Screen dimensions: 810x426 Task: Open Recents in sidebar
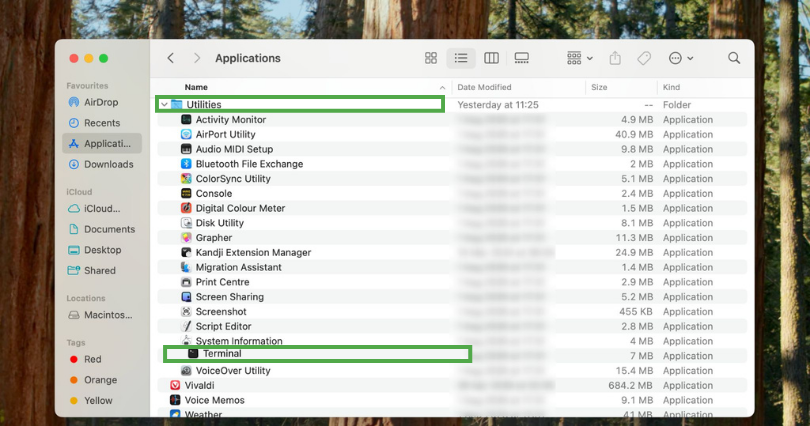[x=102, y=123]
